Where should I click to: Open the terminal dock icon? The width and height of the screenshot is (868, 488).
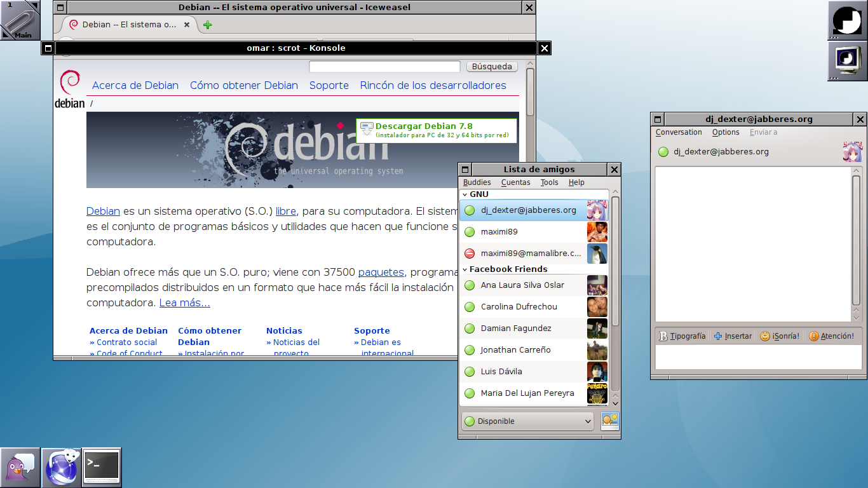coord(102,468)
